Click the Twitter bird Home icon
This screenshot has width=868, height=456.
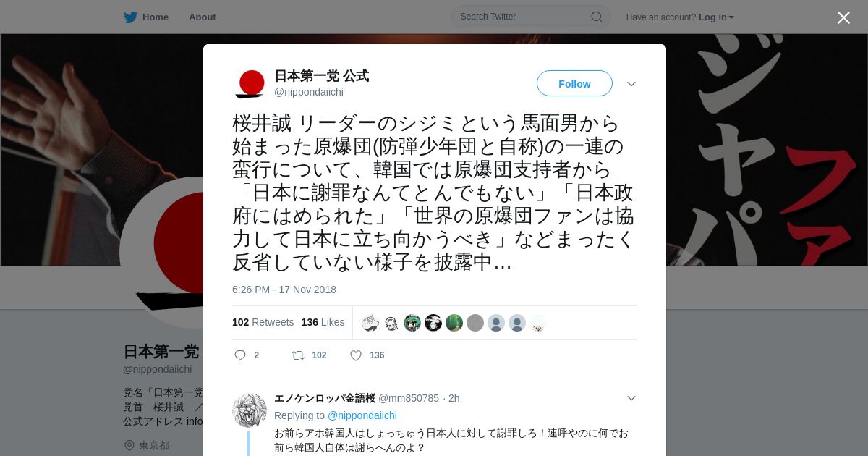pos(130,17)
